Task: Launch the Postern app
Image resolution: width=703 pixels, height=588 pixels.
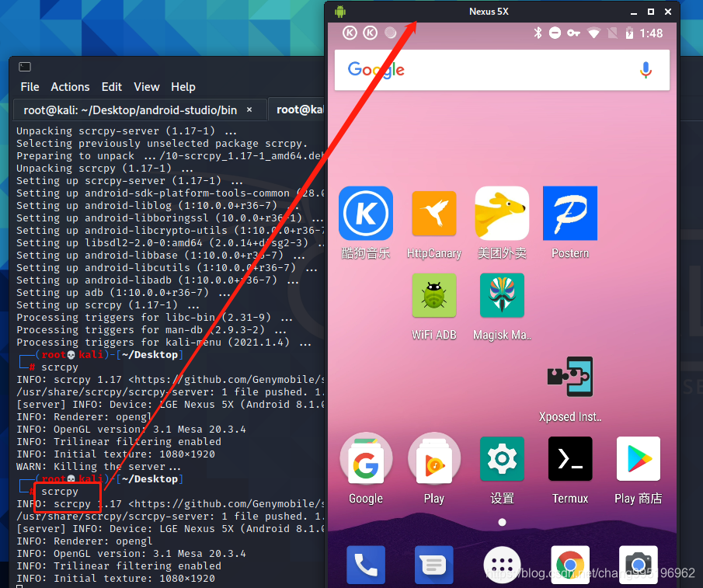Action: click(570, 214)
